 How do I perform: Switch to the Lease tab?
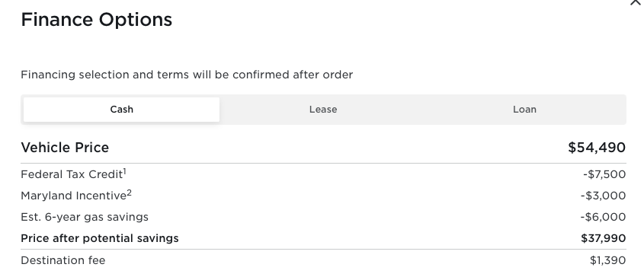[x=323, y=110]
